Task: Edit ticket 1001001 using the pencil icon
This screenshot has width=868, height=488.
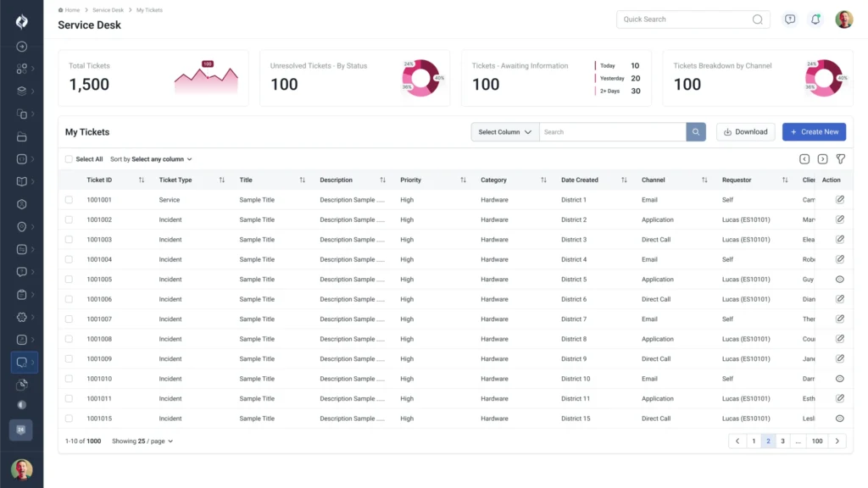Action: pos(840,200)
